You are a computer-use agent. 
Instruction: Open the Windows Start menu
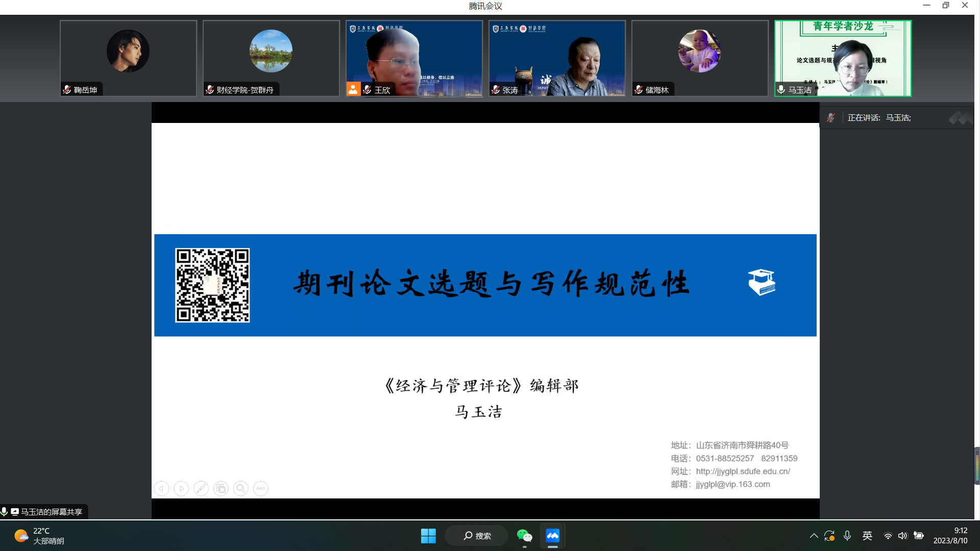click(x=428, y=536)
